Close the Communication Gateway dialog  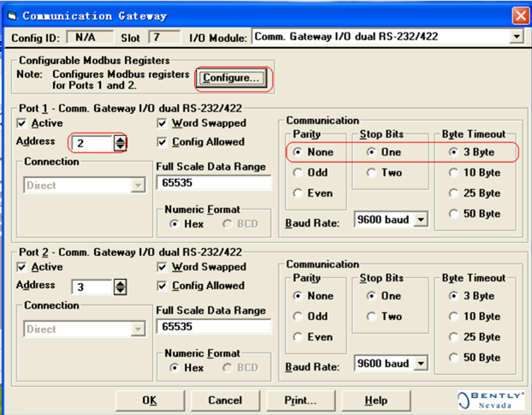pyautogui.click(x=521, y=16)
